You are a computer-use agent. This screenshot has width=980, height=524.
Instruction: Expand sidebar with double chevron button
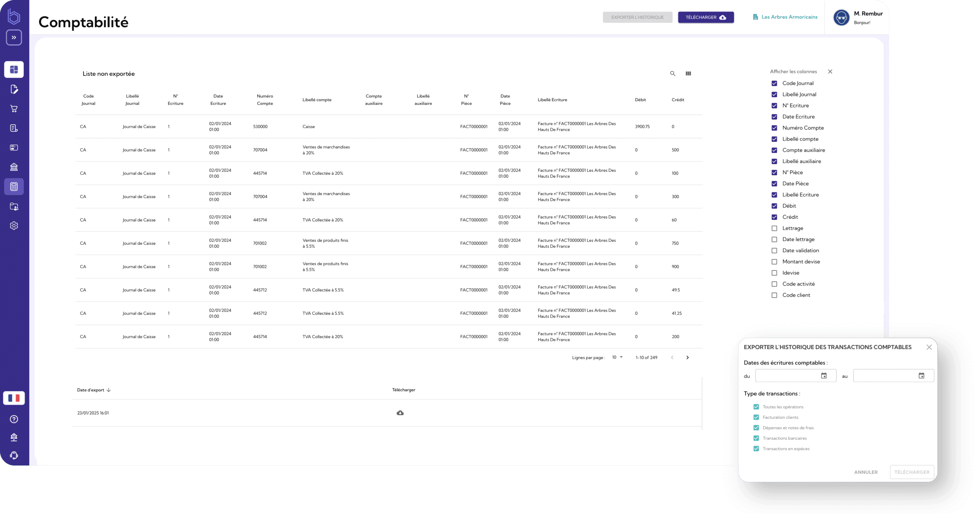point(14,37)
